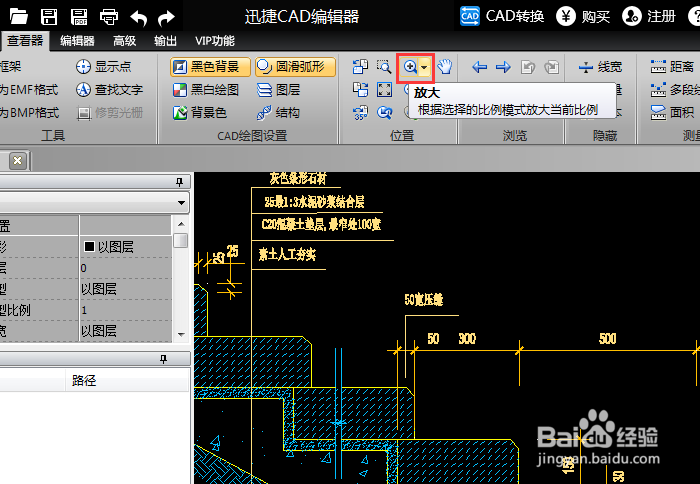The image size is (700, 484).
Task: Click 为EMF格式 copy option
Action: 29,90
